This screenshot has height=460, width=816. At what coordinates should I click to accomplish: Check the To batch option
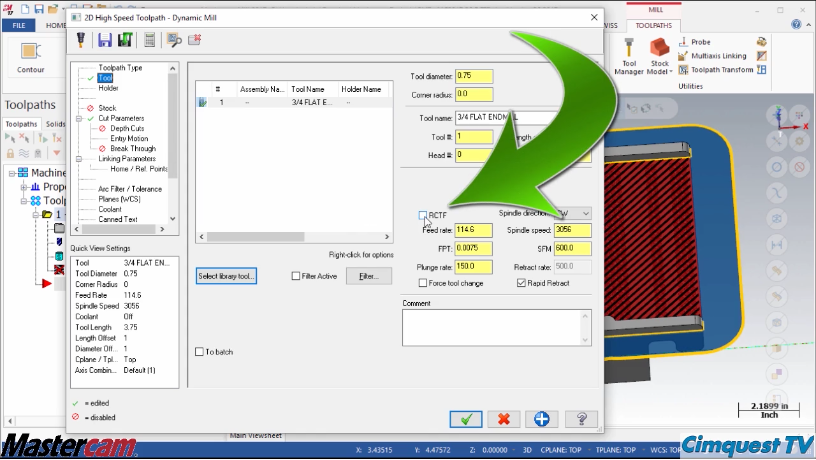199,352
